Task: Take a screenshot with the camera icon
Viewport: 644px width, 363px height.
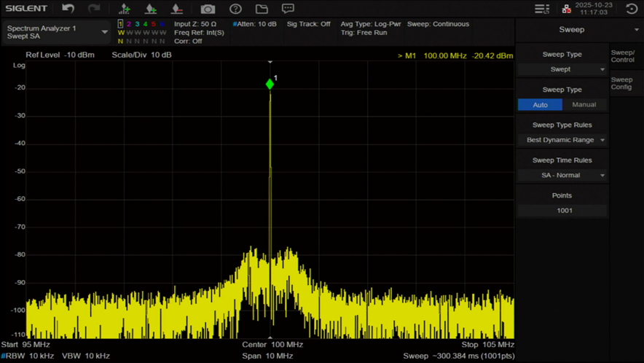Action: (x=208, y=9)
